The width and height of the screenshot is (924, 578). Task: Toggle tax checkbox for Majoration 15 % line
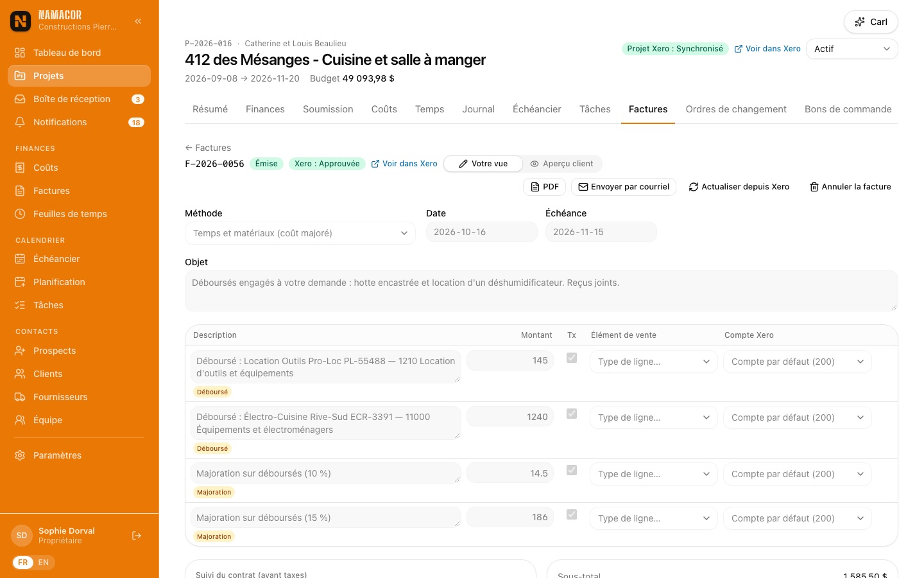pos(572,514)
